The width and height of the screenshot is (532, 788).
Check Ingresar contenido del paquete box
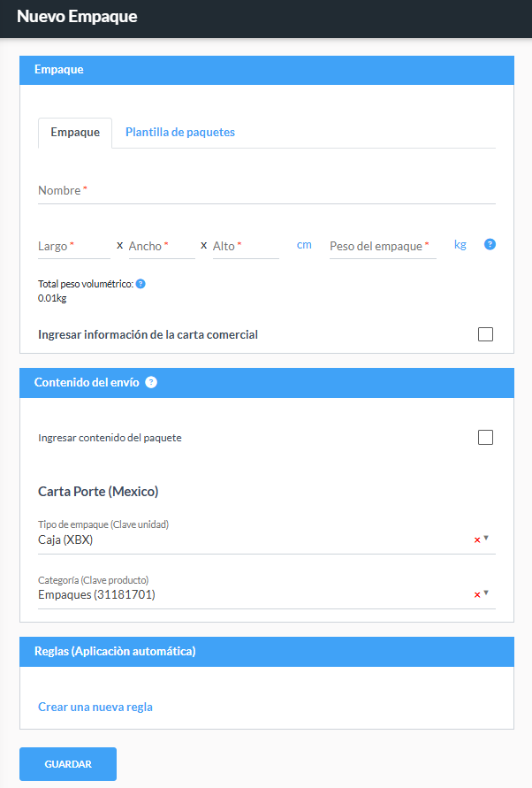tap(485, 437)
